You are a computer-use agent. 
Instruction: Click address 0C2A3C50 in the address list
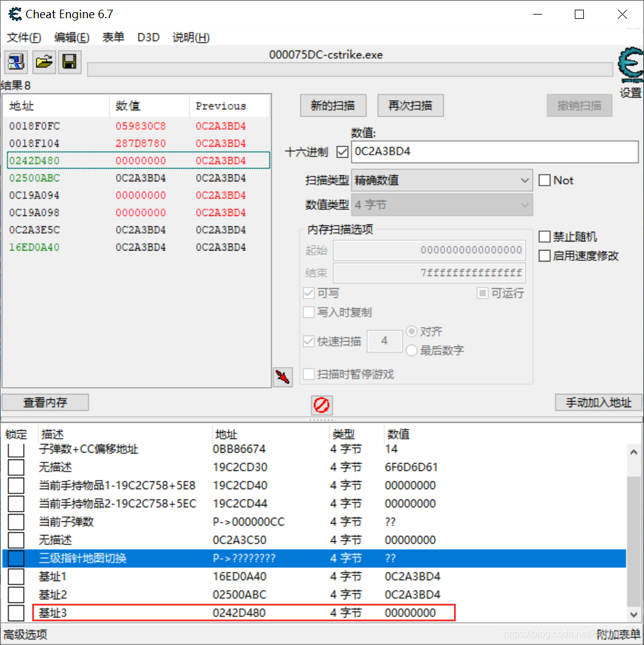click(240, 540)
